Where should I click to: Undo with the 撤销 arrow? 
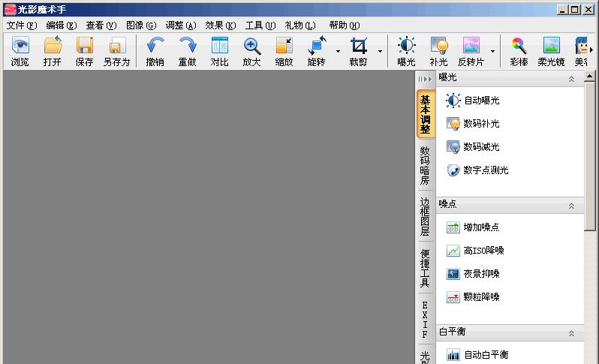(155, 45)
